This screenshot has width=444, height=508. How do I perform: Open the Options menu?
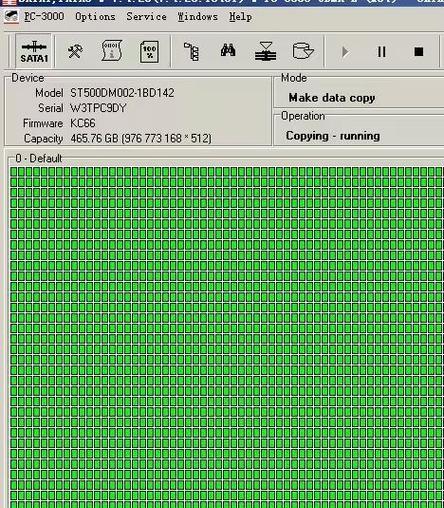point(95,16)
